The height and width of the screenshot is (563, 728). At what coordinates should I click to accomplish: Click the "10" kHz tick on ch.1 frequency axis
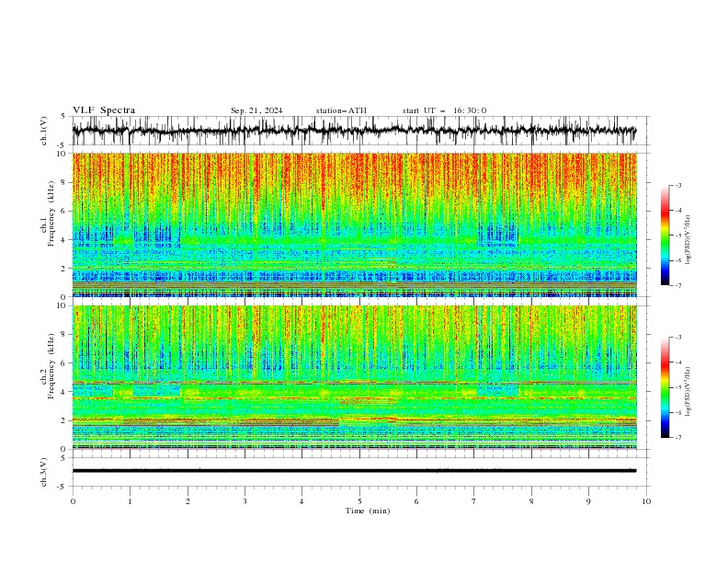(61, 154)
